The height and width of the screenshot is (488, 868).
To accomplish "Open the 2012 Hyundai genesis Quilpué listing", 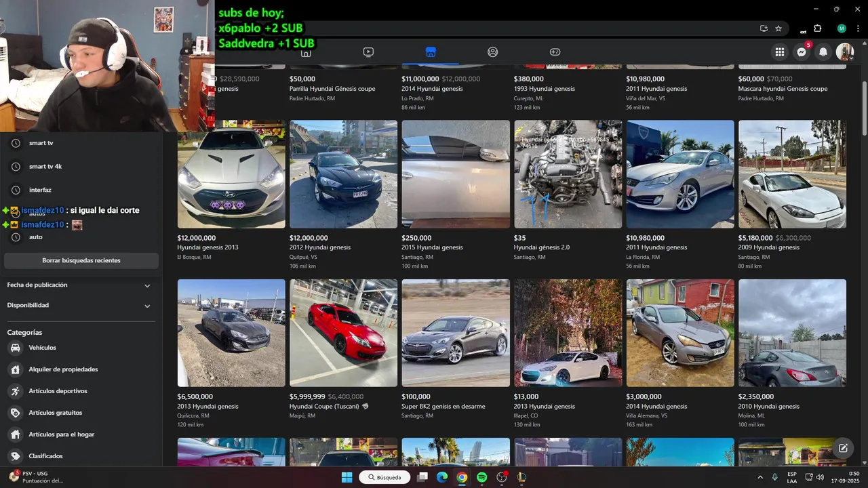I will 343,195.
